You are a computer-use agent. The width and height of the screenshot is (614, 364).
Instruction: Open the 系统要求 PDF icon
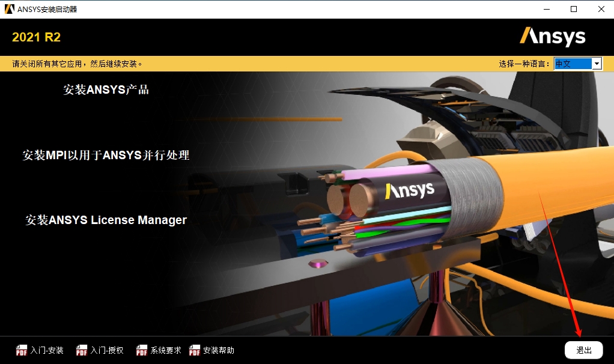pyautogui.click(x=141, y=350)
